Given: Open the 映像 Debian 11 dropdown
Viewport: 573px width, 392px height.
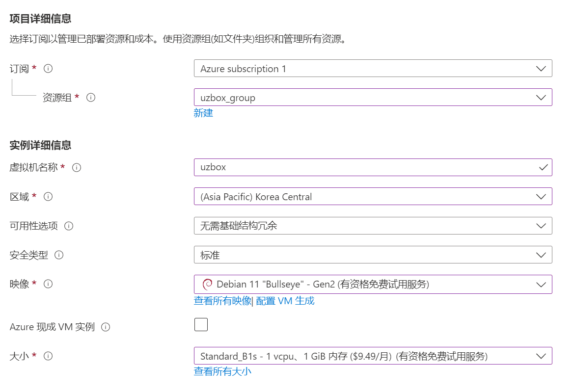Looking at the screenshot, I should click(x=373, y=284).
